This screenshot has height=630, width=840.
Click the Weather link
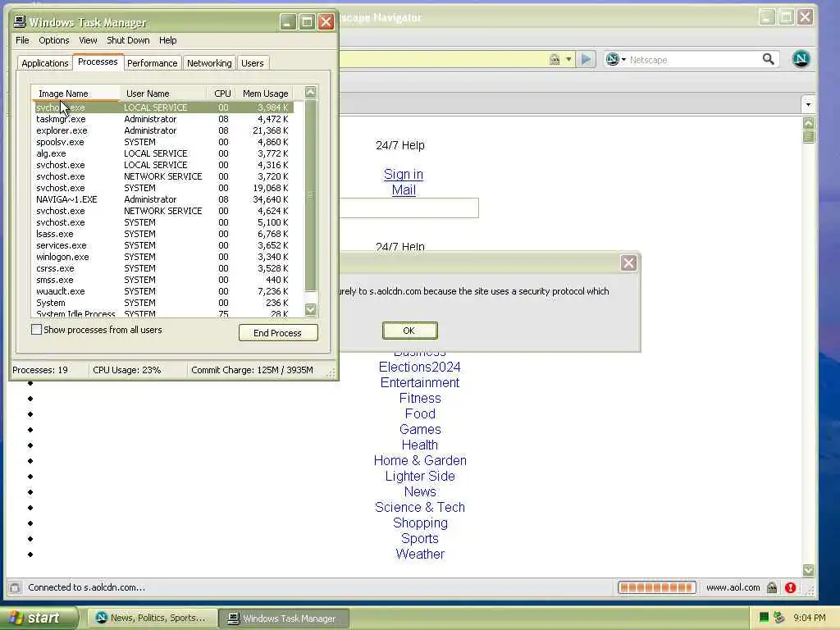[x=420, y=554]
